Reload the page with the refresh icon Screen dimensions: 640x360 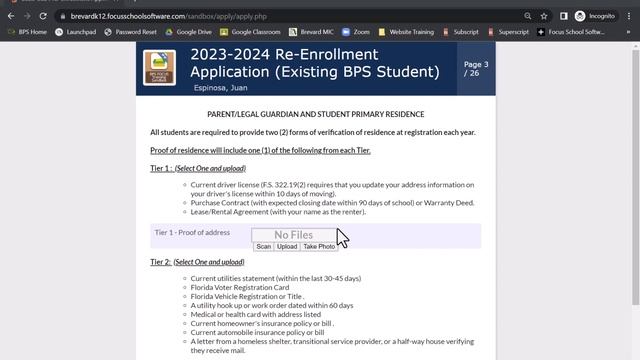tap(43, 16)
